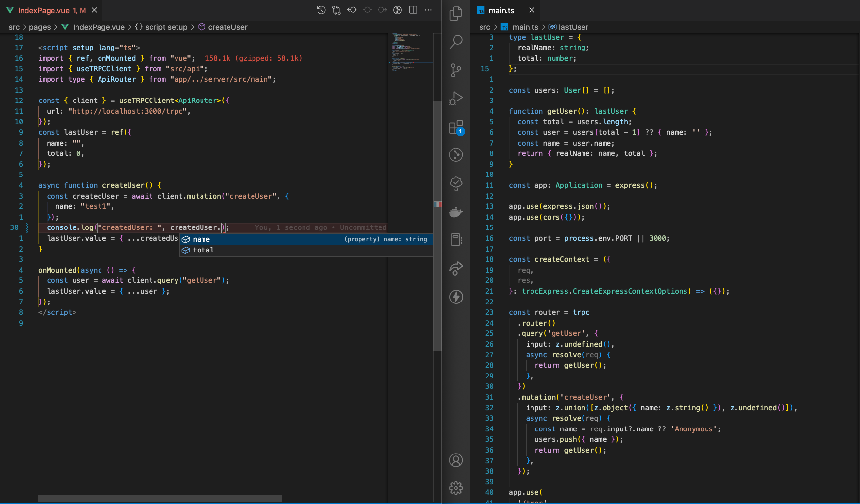Screen dimensions: 860x504
Task: Open the Thunder Client lightning icon
Action: point(456,297)
